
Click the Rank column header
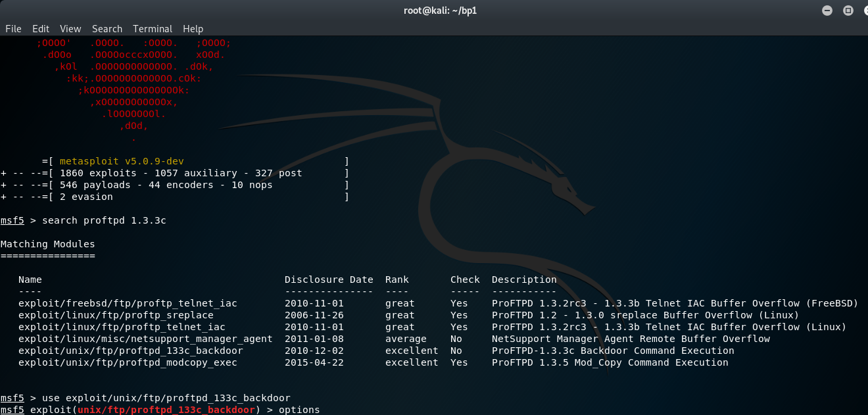[397, 280]
